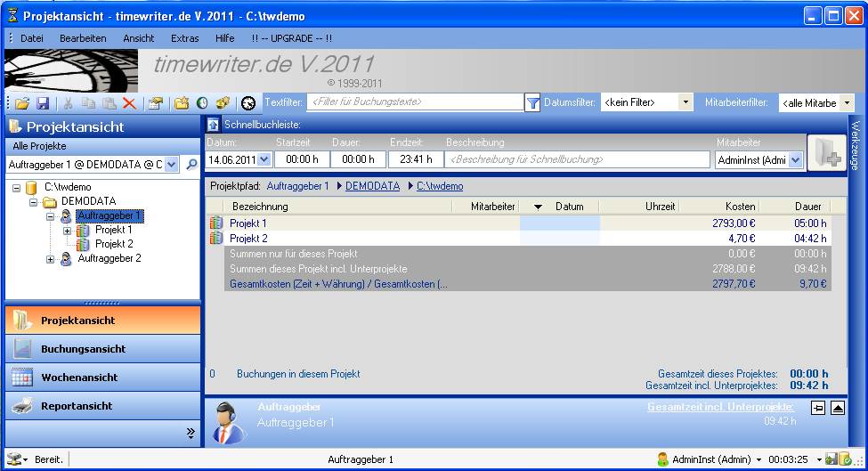Click Projekt 2 row icon in the table

(x=216, y=238)
